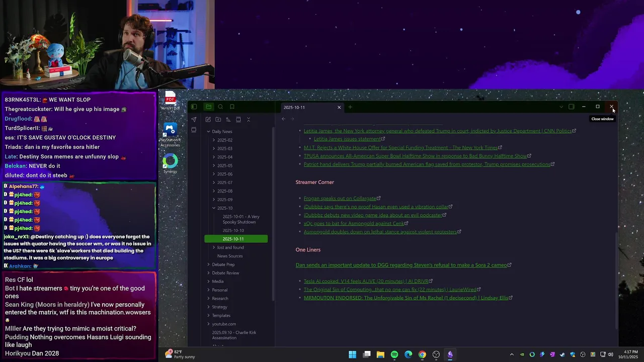Screen dimensions: 644x362
Task: Open the bookmarks pane icon
Action: tap(232, 107)
